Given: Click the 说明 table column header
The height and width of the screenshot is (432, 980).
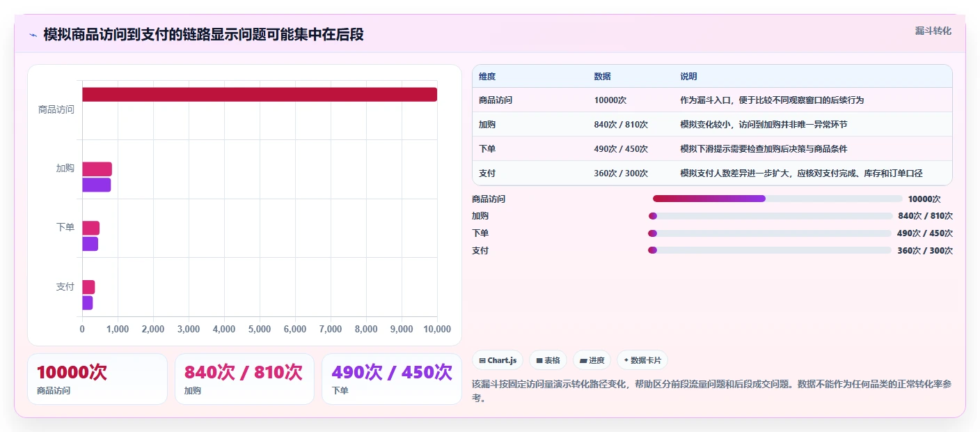Looking at the screenshot, I should click(688, 77).
